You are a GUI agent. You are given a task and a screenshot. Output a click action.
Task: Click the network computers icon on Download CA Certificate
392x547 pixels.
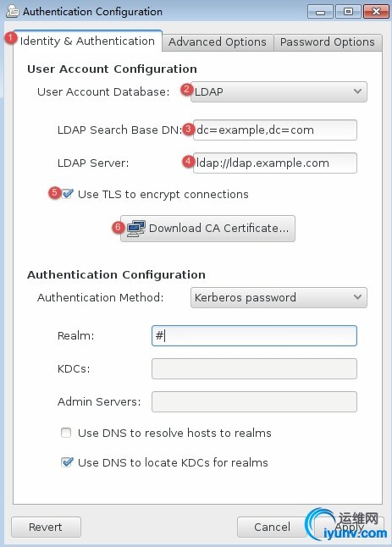pyautogui.click(x=135, y=229)
